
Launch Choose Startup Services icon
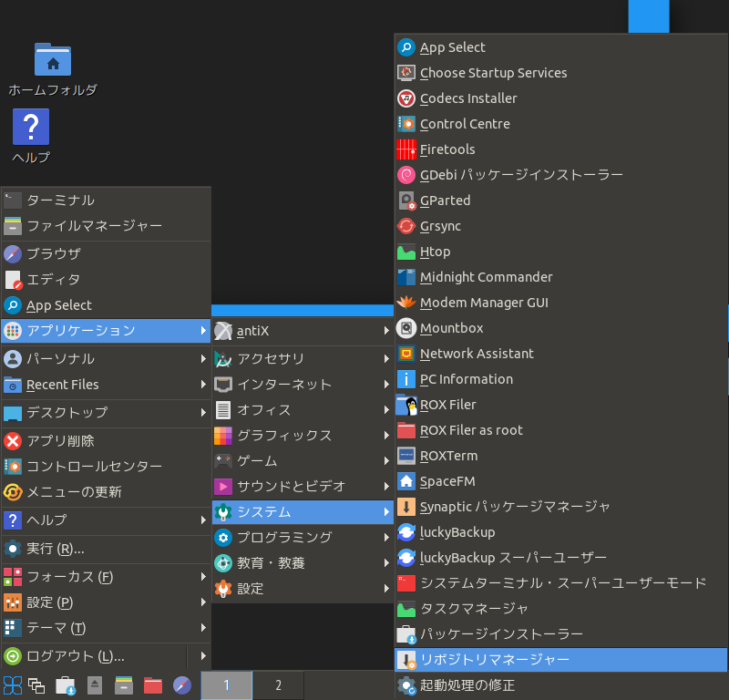406,73
